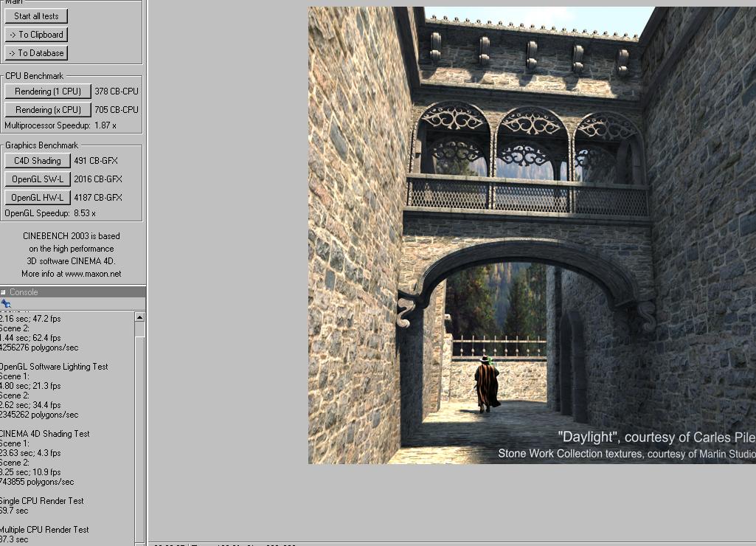Click the 2345262 polygons/sec console line
Viewport: 756px width, 546px height.
pyautogui.click(x=39, y=415)
